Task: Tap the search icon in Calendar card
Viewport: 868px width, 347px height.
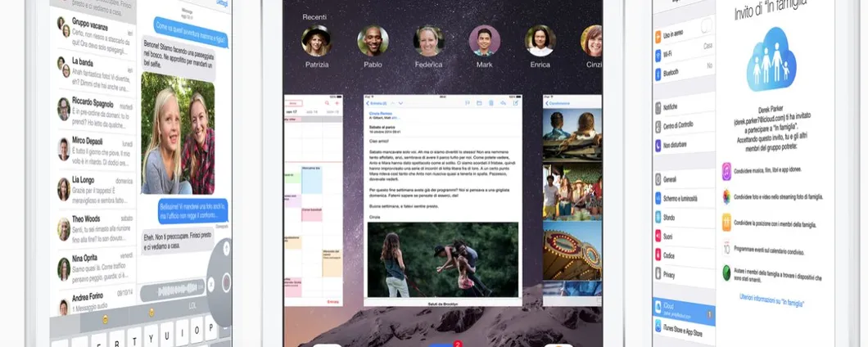Action: [328, 103]
